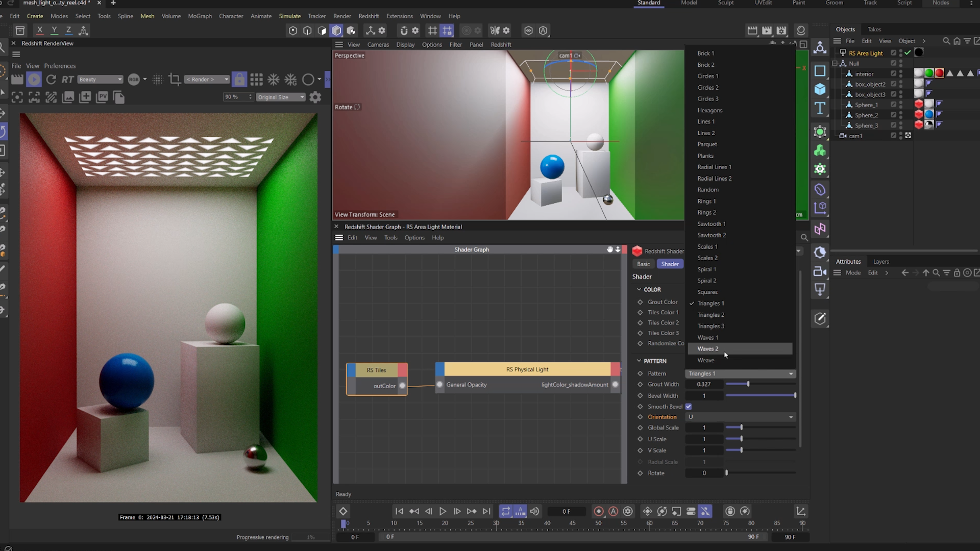980x551 pixels.
Task: Open the Render camera dropdown
Action: pyautogui.click(x=207, y=80)
